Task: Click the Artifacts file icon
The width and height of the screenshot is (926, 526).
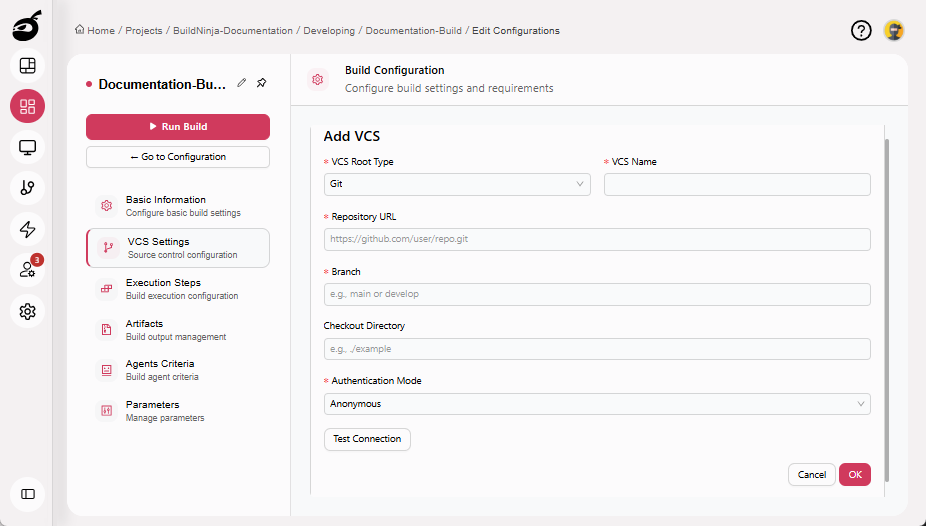Action: point(106,329)
